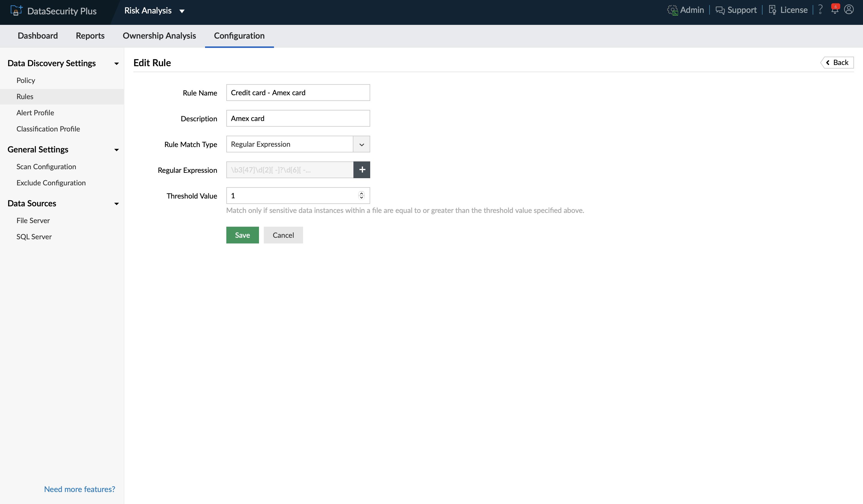Image resolution: width=863 pixels, height=504 pixels.
Task: Save the rule with the Save button
Action: [x=242, y=235]
